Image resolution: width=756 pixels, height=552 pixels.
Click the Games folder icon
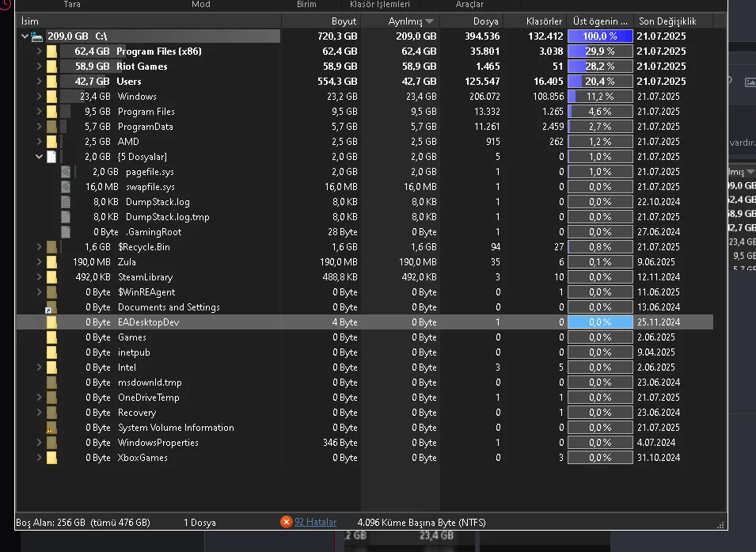pyautogui.click(x=51, y=337)
